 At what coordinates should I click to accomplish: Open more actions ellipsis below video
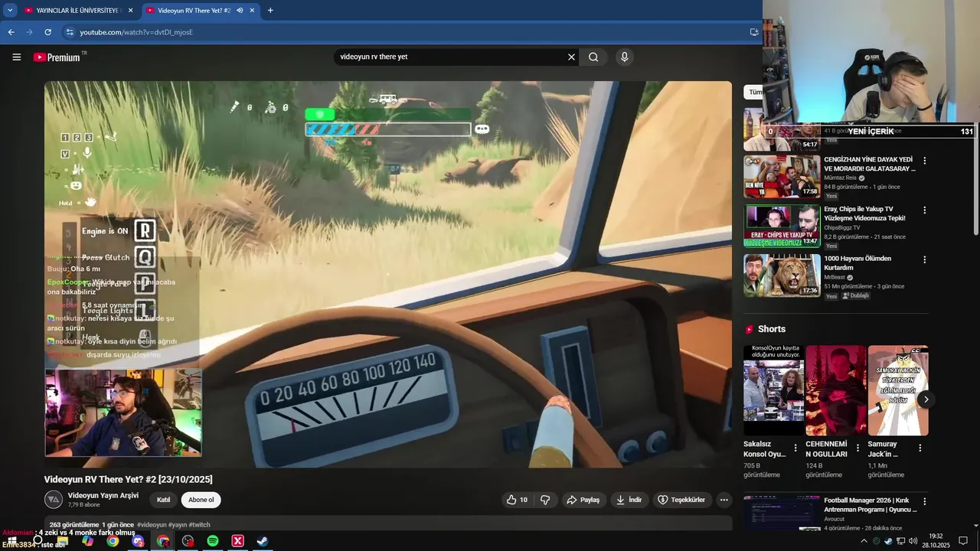pos(724,500)
